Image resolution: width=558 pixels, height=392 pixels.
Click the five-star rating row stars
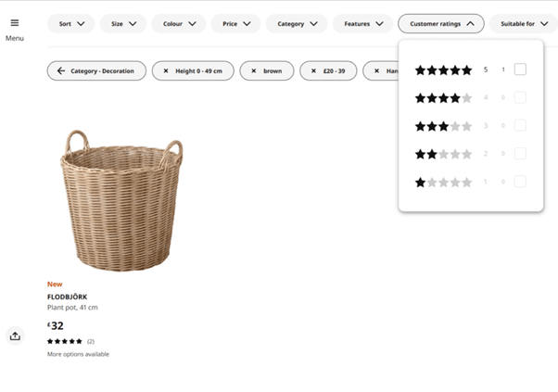(443, 70)
